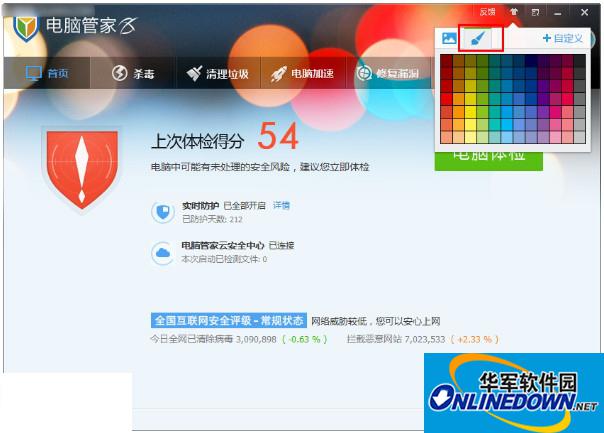Image resolution: width=604 pixels, height=433 pixels.
Task: Click the 反馈 feedback link
Action: point(487,12)
